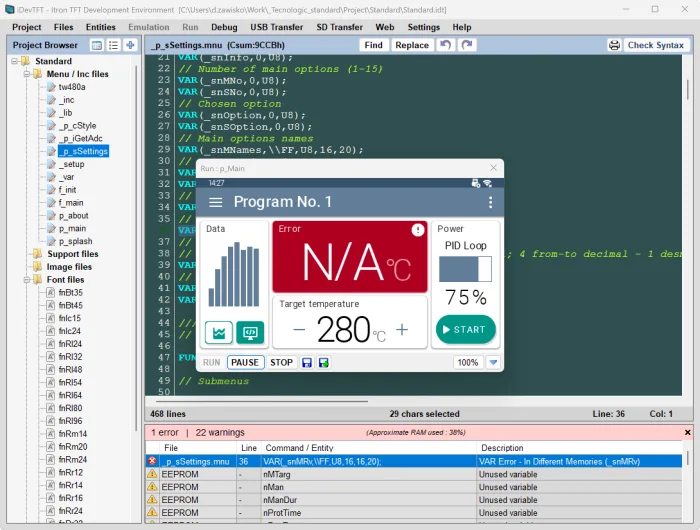700x530 pixels.
Task: Click the warning icon on nMan row
Action: [x=153, y=487]
